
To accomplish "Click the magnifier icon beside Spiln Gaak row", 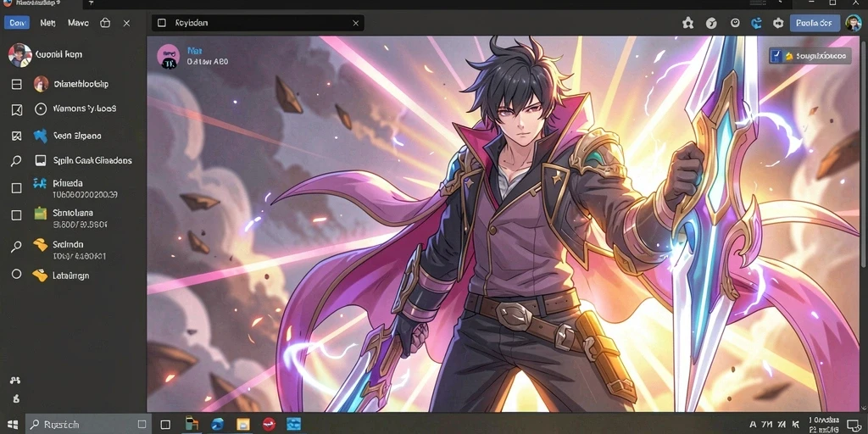I will [16, 161].
